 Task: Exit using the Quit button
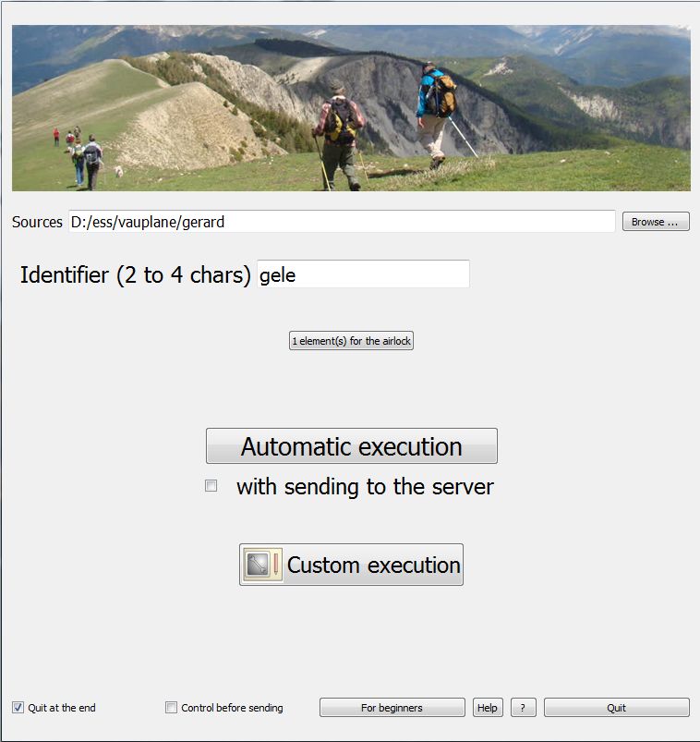616,708
